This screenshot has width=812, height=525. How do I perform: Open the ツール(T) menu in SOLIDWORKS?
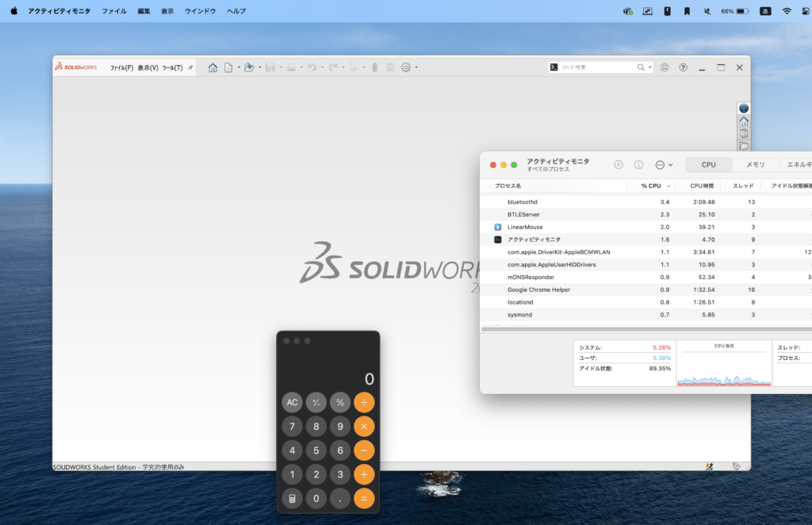[172, 68]
